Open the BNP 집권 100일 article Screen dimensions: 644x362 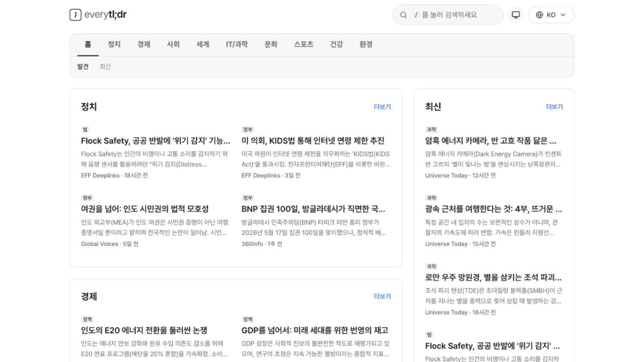click(313, 209)
